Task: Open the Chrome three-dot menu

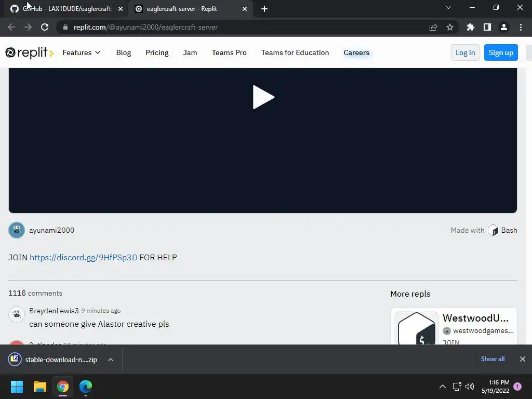Action: [521, 27]
